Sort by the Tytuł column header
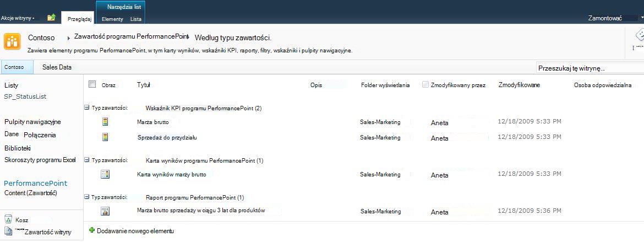Image resolution: width=644 pixels, height=242 pixels. [x=143, y=85]
